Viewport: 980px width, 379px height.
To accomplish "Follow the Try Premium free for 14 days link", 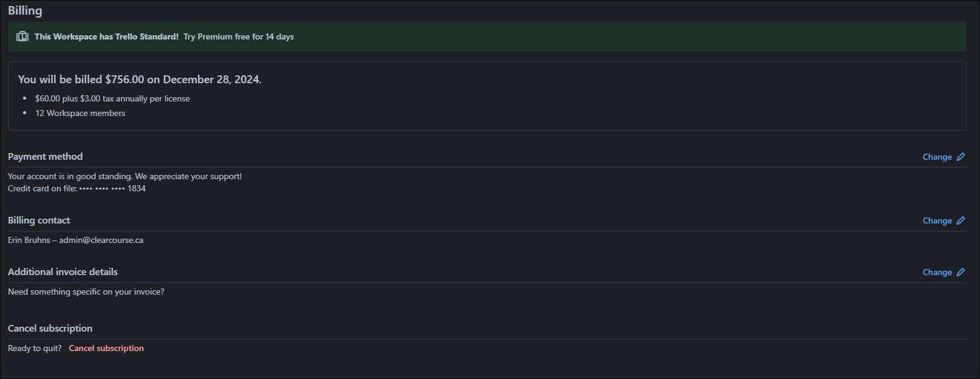I will pos(239,36).
